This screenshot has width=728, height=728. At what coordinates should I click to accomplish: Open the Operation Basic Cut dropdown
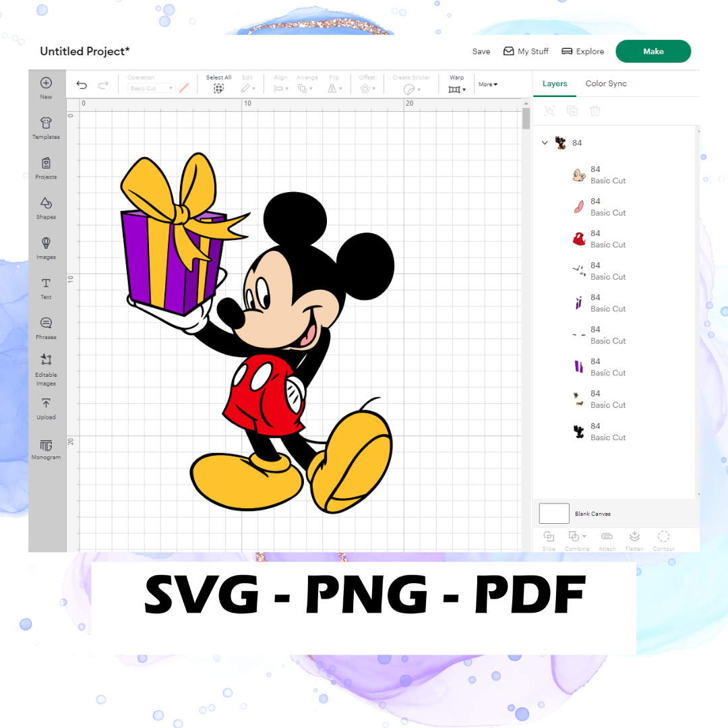tap(152, 88)
